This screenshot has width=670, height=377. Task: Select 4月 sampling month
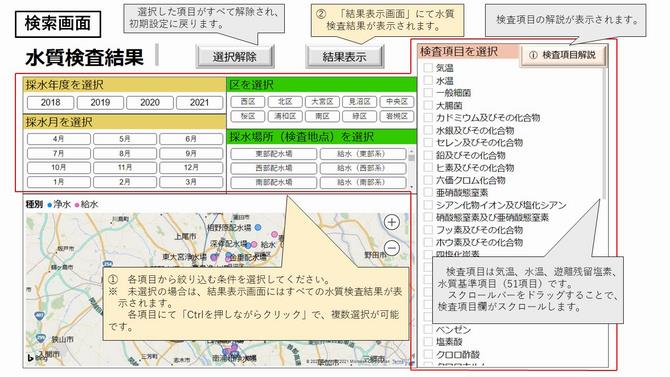click(x=59, y=139)
